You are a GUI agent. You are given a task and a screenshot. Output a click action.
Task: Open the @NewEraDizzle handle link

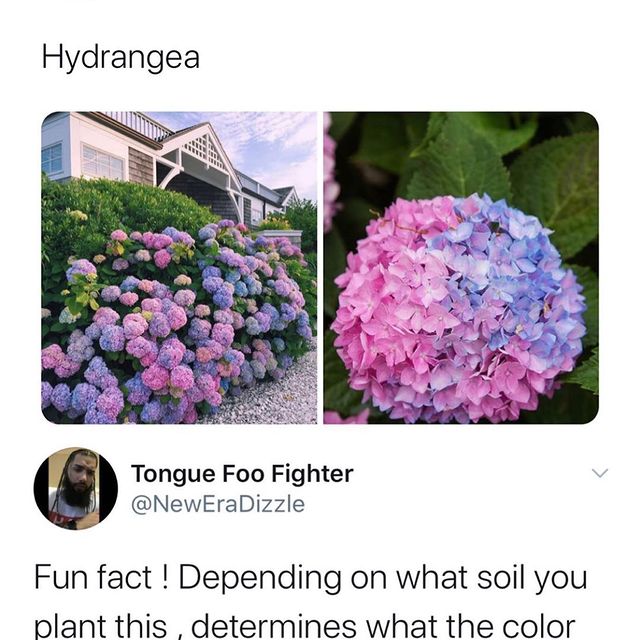[218, 504]
